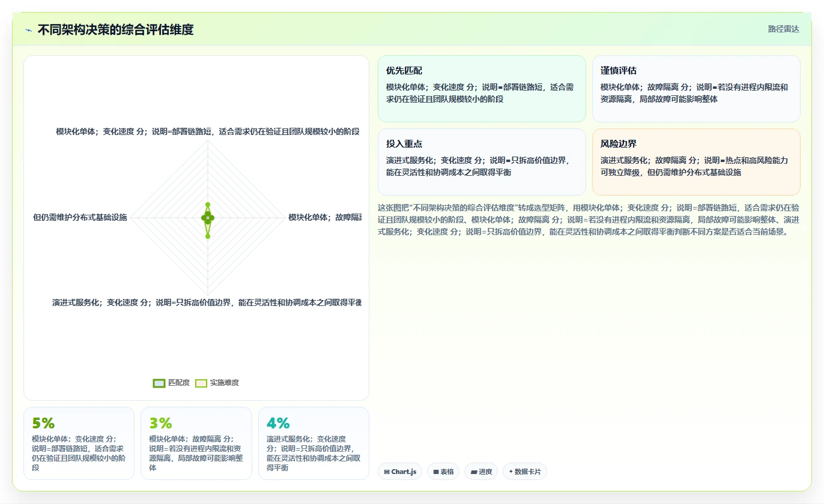
Task: Open the 风险边界 card
Action: pyautogui.click(x=696, y=162)
